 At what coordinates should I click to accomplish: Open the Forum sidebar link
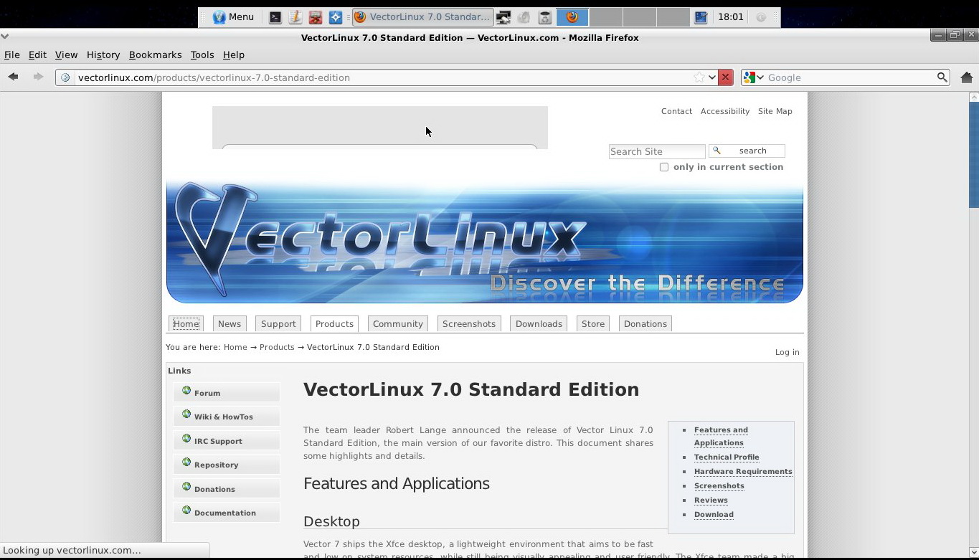(x=227, y=392)
